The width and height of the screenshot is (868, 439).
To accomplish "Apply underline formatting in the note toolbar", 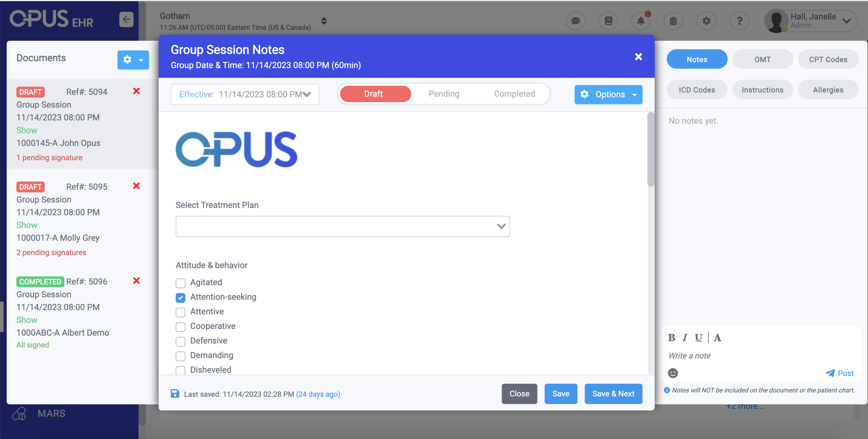I will point(698,338).
